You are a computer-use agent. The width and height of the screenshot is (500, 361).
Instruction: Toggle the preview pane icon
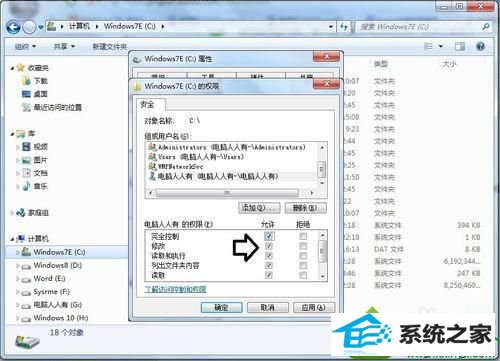tap(460, 46)
